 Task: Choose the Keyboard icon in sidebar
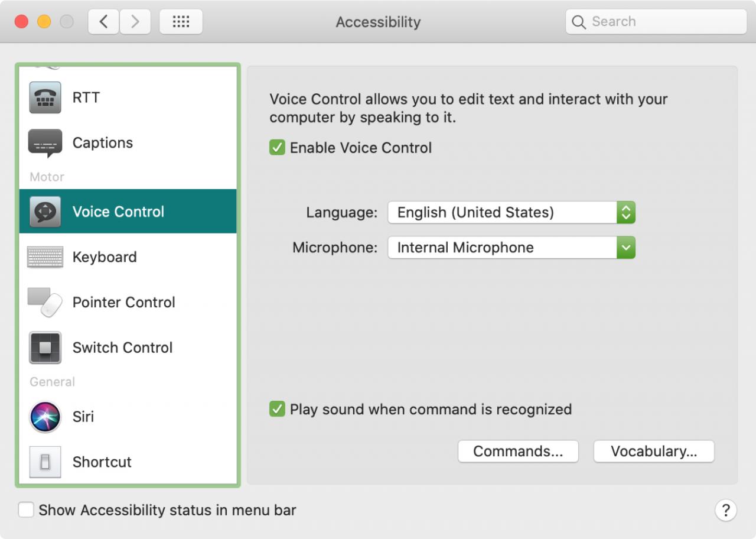coord(45,257)
